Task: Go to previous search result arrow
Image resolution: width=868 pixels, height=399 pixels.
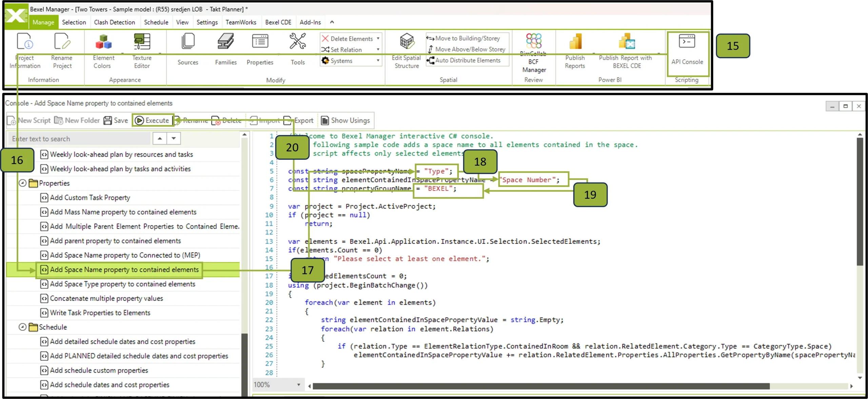Action: 160,138
